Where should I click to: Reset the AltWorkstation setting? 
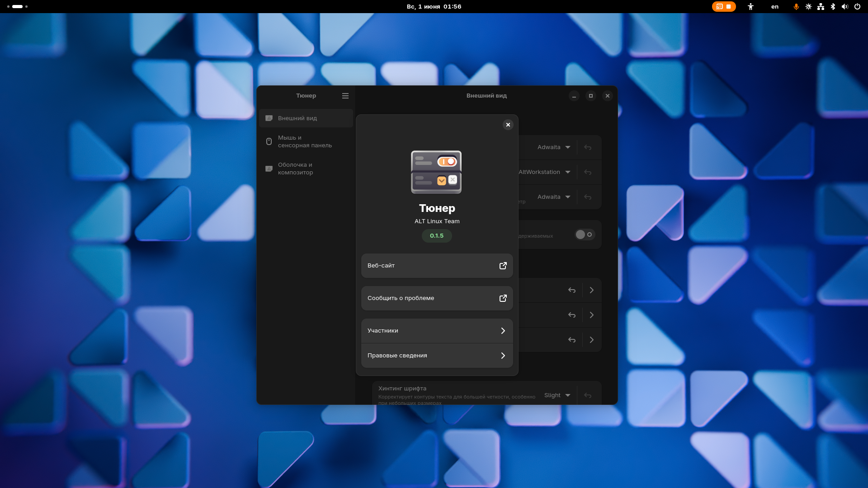[x=588, y=172]
